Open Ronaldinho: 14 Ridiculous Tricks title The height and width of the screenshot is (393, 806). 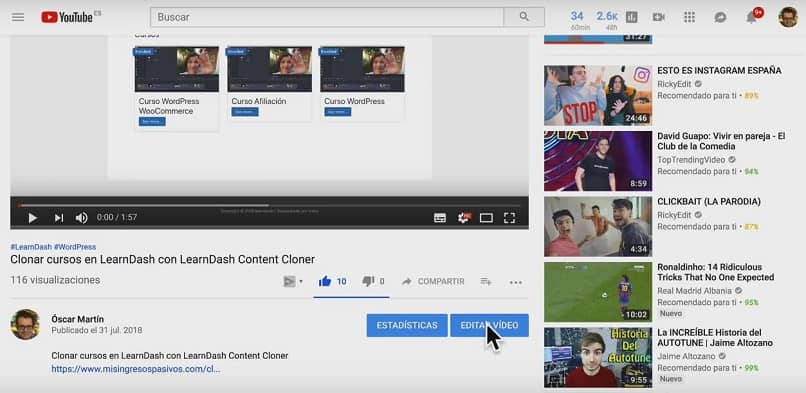pos(716,272)
